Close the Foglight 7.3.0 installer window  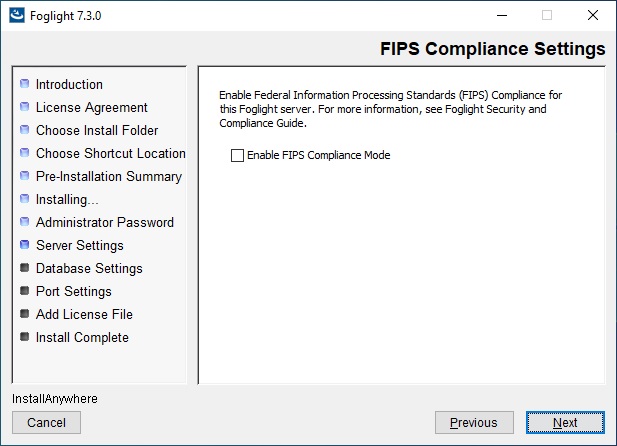pos(593,15)
